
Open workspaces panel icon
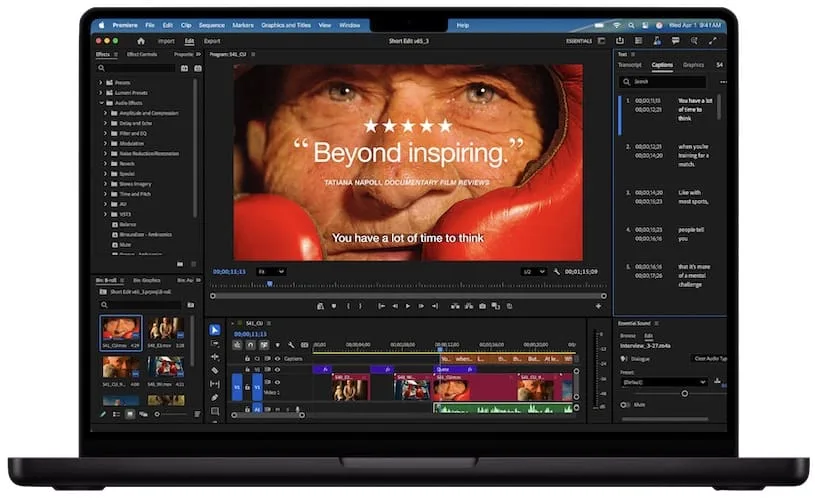(602, 41)
